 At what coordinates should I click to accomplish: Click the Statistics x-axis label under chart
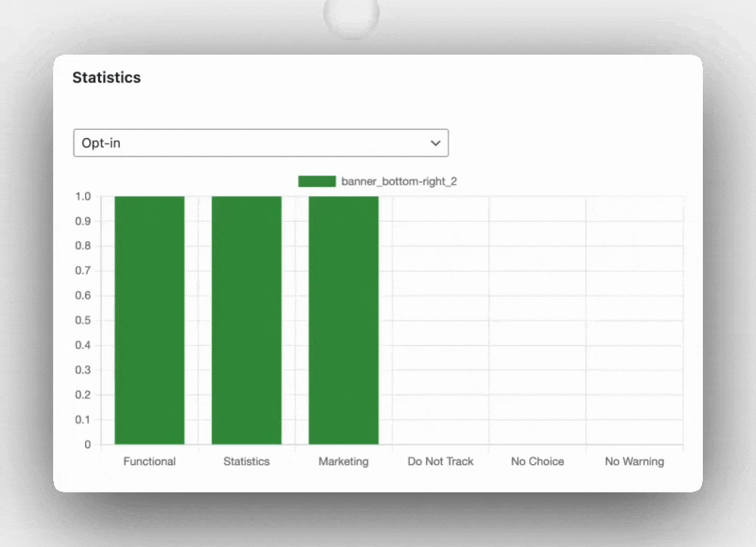pos(247,461)
